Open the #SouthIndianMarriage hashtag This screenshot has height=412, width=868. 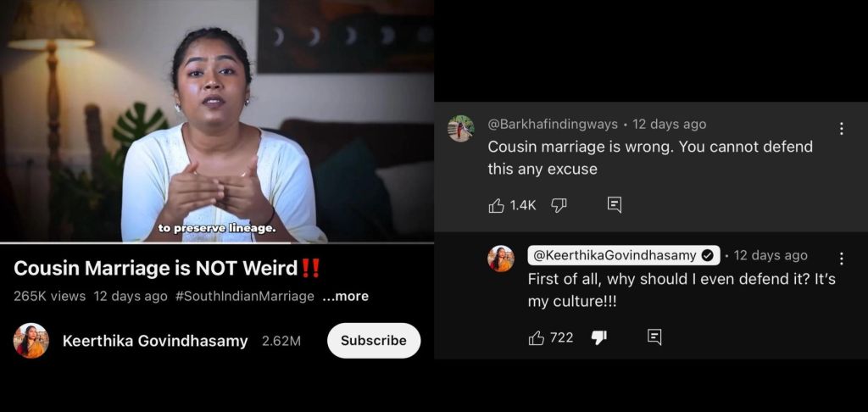pos(245,296)
